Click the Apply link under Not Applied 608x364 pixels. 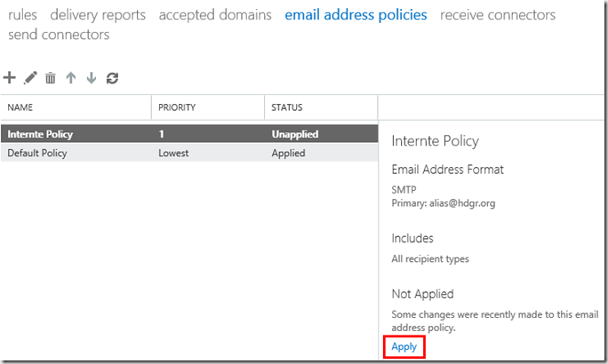click(404, 346)
